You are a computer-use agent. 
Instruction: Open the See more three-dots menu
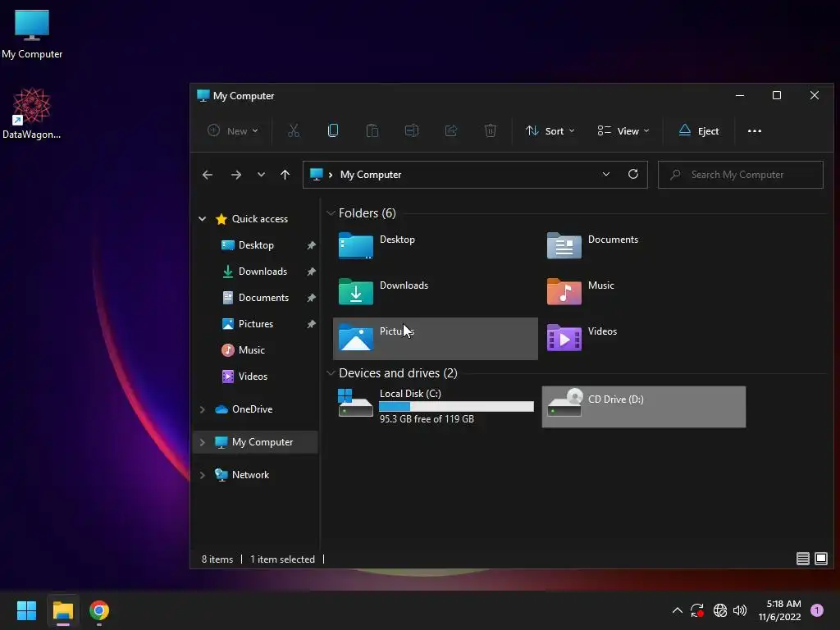click(x=755, y=130)
